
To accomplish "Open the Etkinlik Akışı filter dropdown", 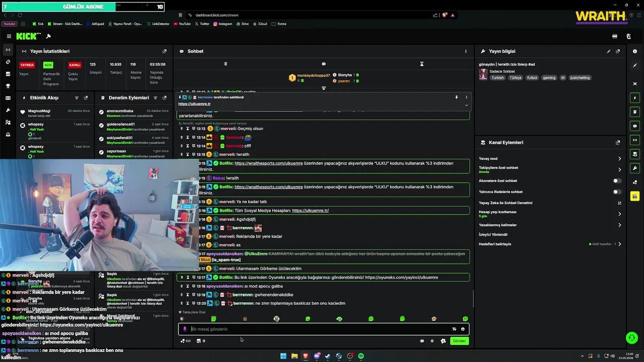I will click(76, 98).
